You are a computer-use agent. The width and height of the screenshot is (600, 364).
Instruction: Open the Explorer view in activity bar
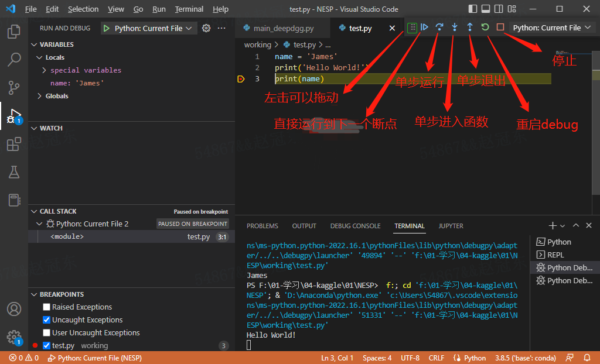(x=14, y=32)
